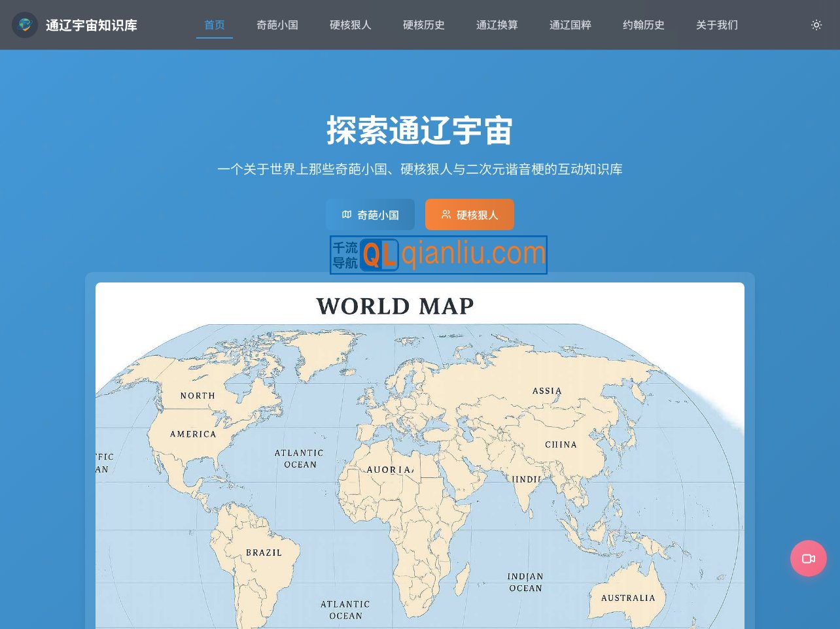Select the 首页 navigation item
Viewport: 840px width, 629px height.
point(214,25)
